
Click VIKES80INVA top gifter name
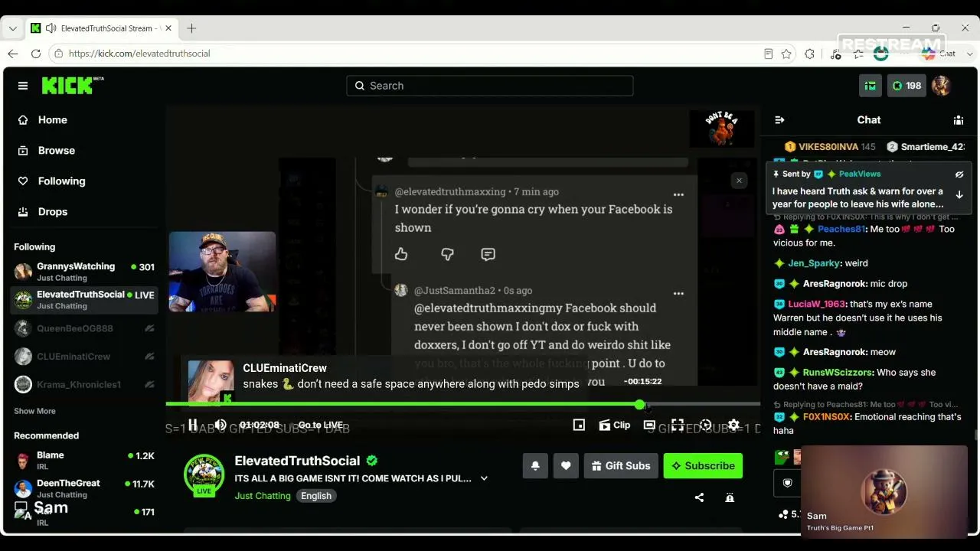[x=828, y=147]
